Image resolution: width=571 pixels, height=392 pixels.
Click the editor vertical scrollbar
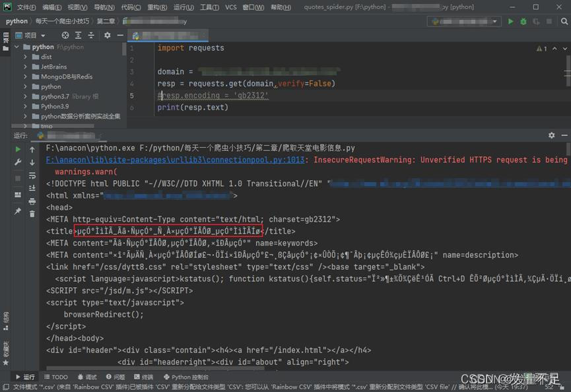tap(568, 71)
